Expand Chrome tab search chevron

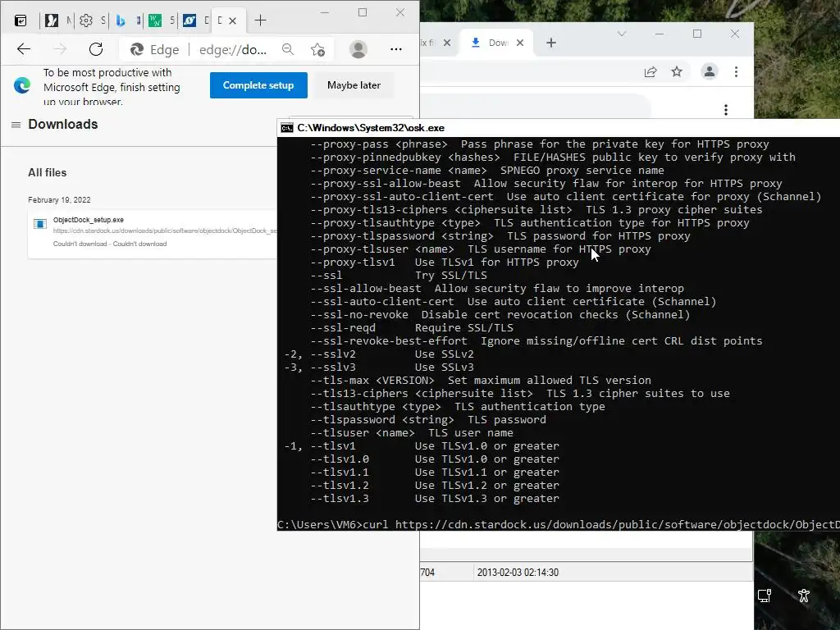click(622, 34)
